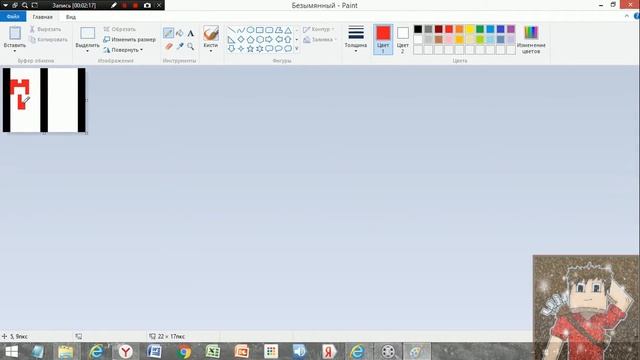This screenshot has height=360, width=640.
Task: Select the Text tool (letter A)
Action: click(191, 33)
